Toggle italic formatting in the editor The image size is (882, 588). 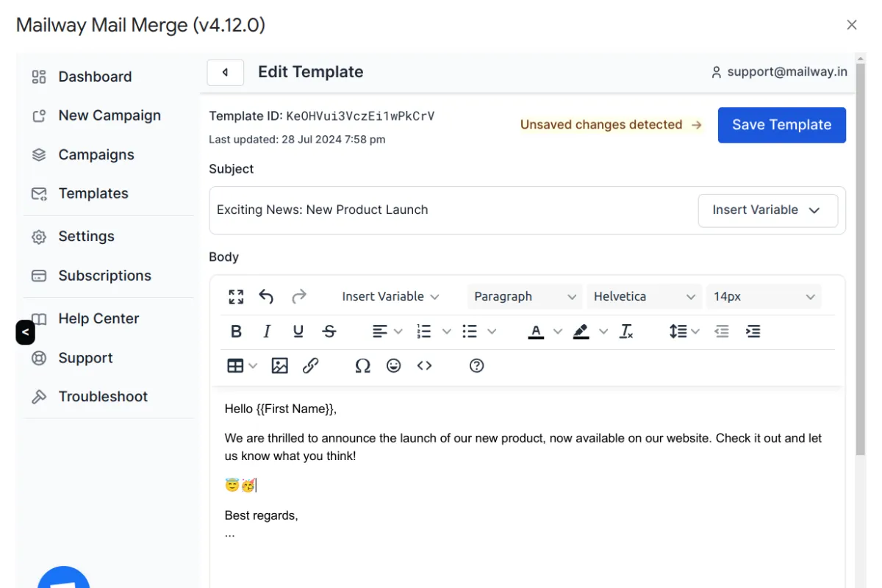tap(266, 331)
